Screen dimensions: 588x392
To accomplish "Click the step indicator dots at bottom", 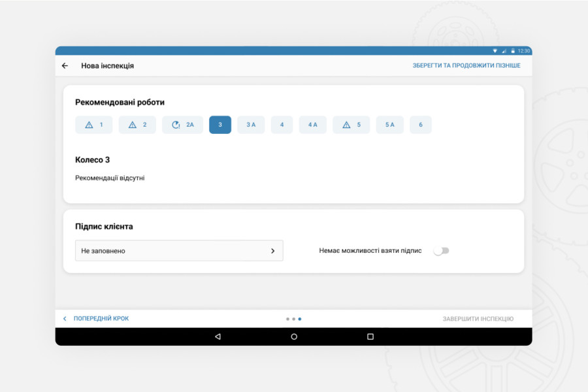I will click(x=293, y=319).
